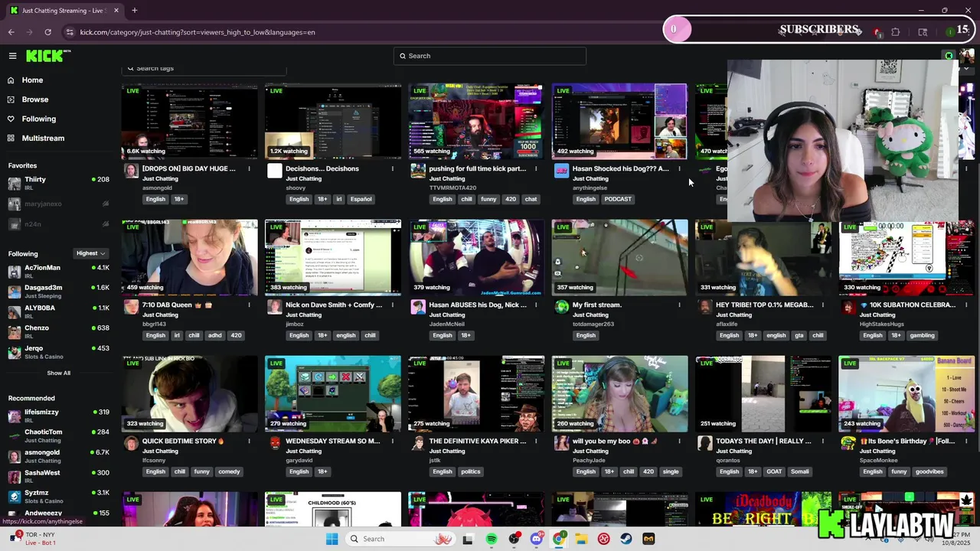The height and width of the screenshot is (551, 980).
Task: Click the politics tag on THE DEFINITIVE KAYA PIKER stream
Action: click(471, 471)
